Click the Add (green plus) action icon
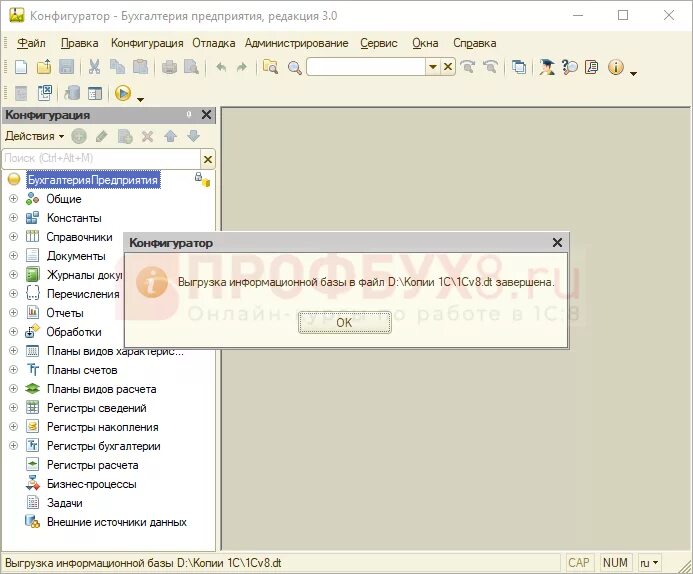The image size is (693, 574). coord(79,136)
